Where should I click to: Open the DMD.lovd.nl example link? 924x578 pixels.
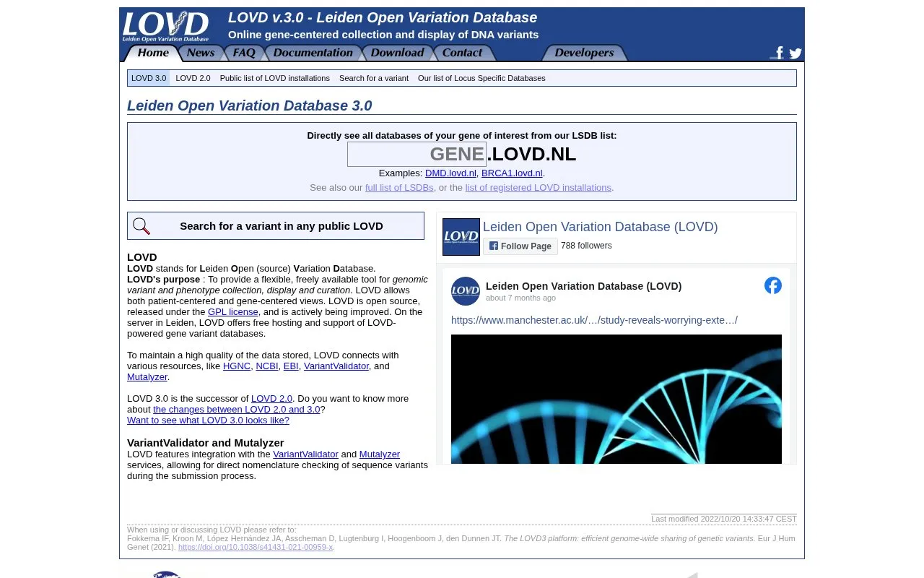point(450,173)
